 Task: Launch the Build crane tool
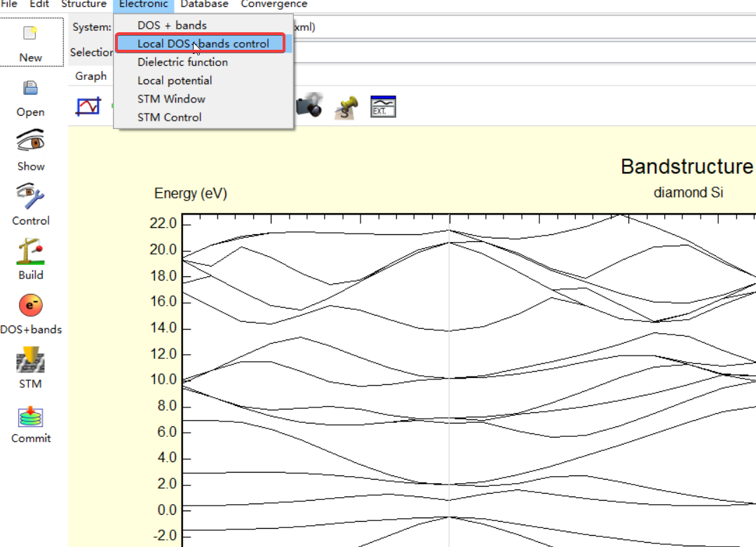(30, 251)
